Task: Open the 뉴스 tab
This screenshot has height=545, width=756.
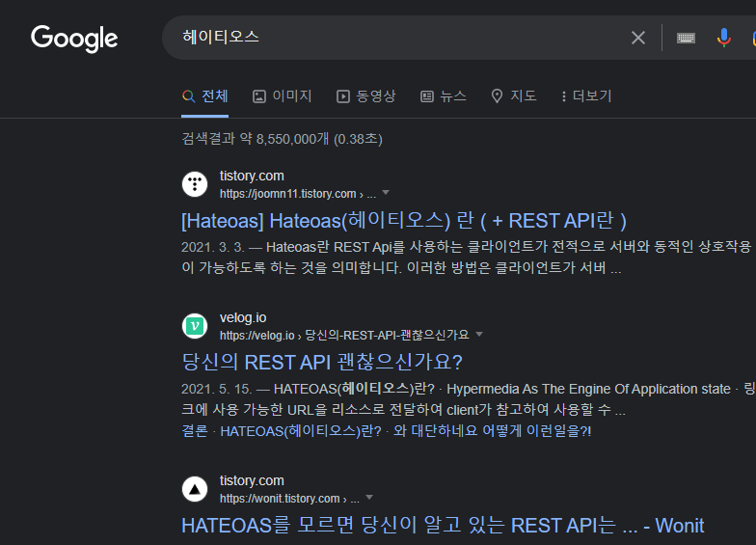Action: click(x=444, y=96)
